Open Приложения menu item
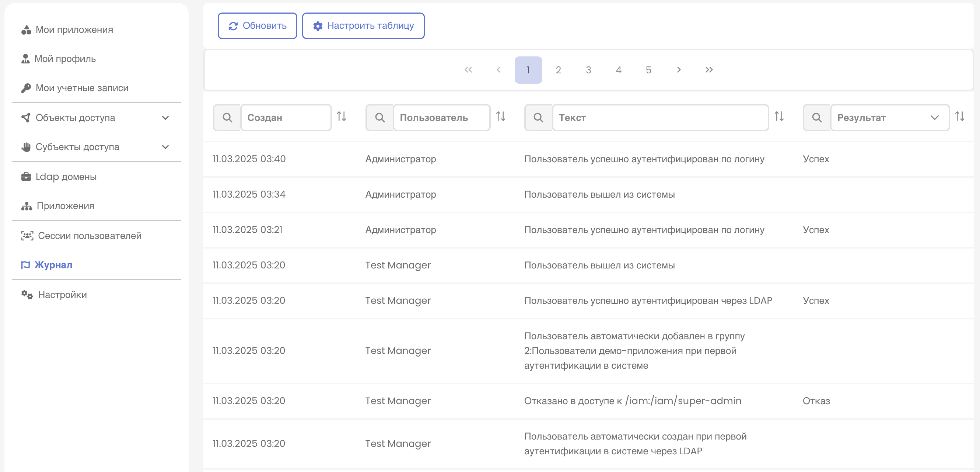The height and width of the screenshot is (472, 980). pos(97,206)
